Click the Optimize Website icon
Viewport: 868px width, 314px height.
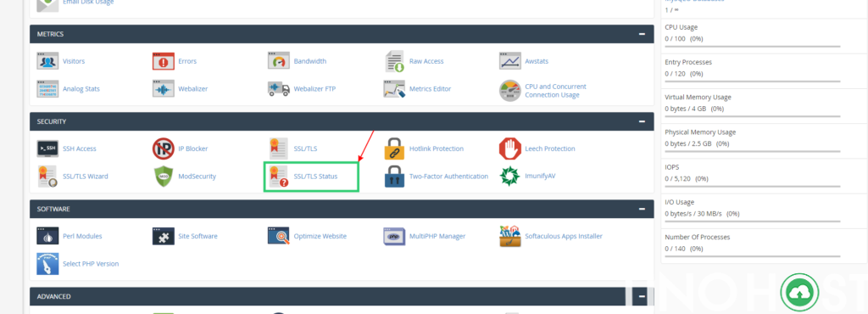click(278, 236)
